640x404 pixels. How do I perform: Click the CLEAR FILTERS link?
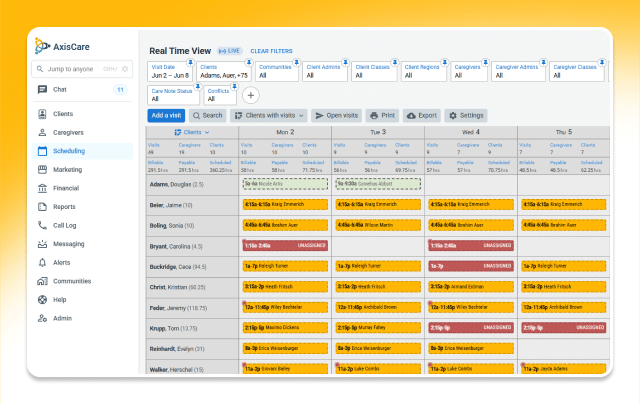coord(271,51)
